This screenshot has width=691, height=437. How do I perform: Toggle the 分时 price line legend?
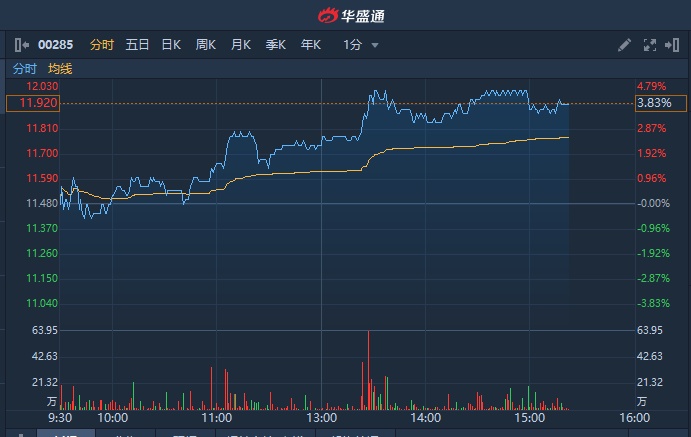[x=25, y=69]
